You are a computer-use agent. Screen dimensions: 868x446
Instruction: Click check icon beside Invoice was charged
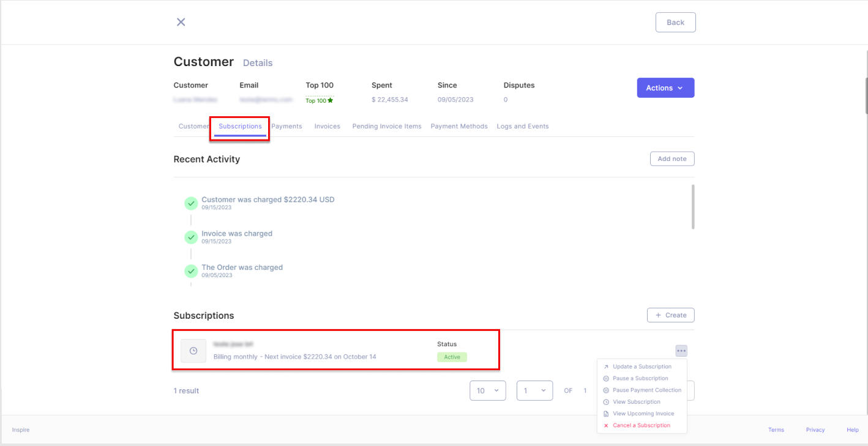tap(191, 237)
